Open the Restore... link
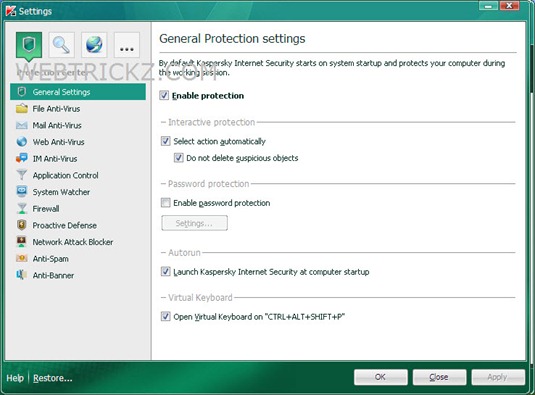Image resolution: width=535 pixels, height=395 pixels. coord(53,378)
